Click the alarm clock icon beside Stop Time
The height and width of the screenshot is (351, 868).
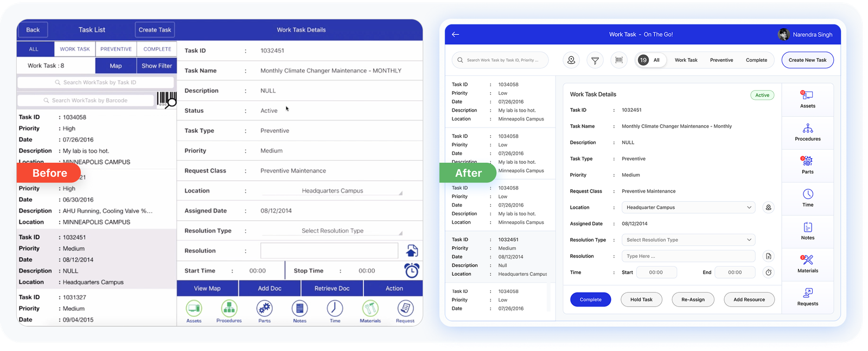[412, 270]
